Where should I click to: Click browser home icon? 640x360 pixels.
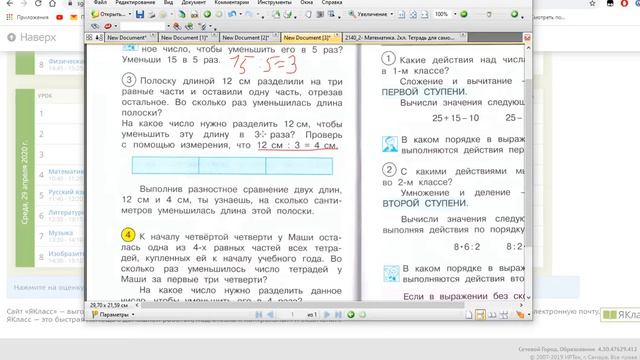[x=52, y=3]
